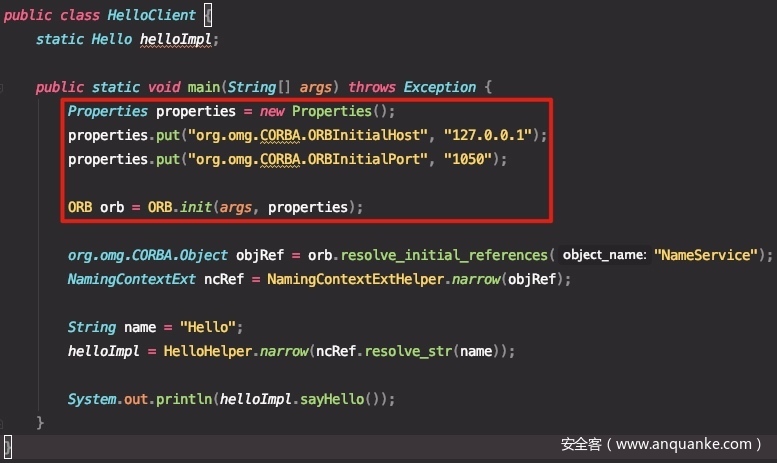Viewport: 777px width, 463px height.
Task: Click NamingContextExtHelper class reference
Action: (x=355, y=279)
